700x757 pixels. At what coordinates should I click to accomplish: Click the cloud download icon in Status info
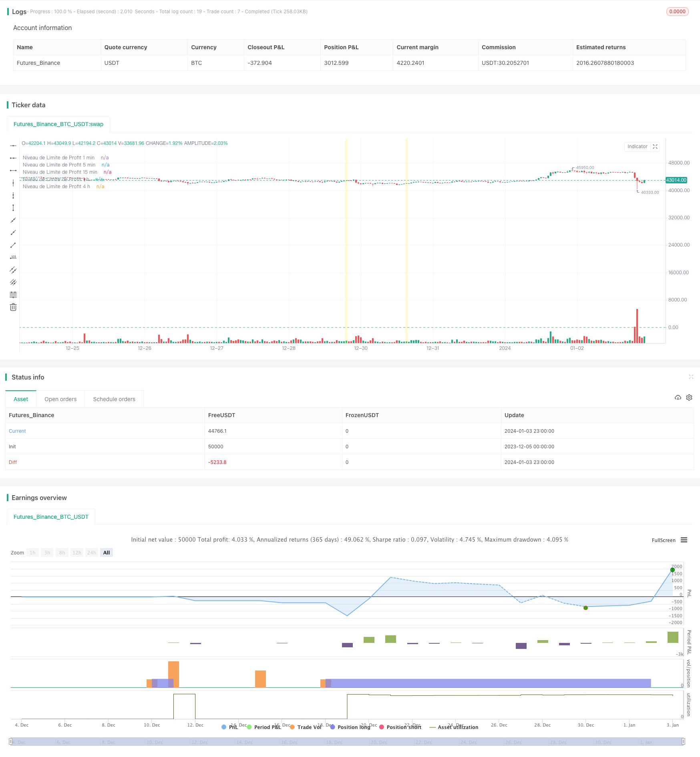point(678,398)
